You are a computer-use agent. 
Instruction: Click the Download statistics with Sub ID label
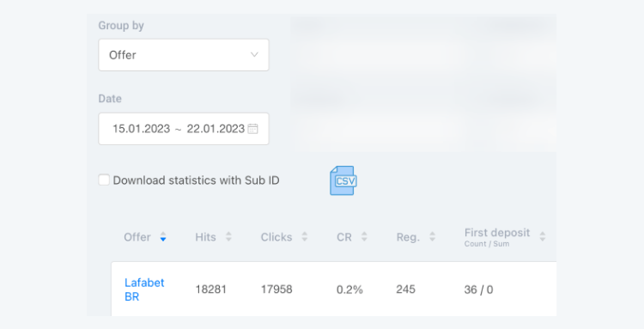coord(197,180)
